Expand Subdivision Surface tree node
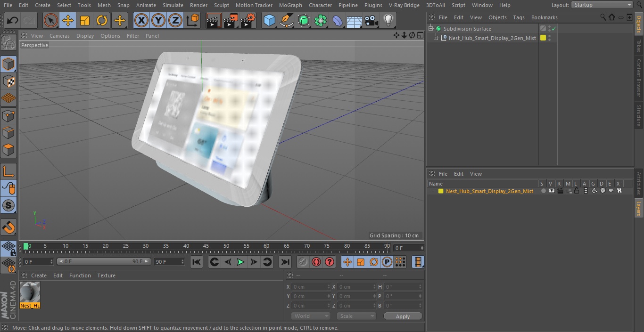This screenshot has height=332, width=644. pos(430,29)
